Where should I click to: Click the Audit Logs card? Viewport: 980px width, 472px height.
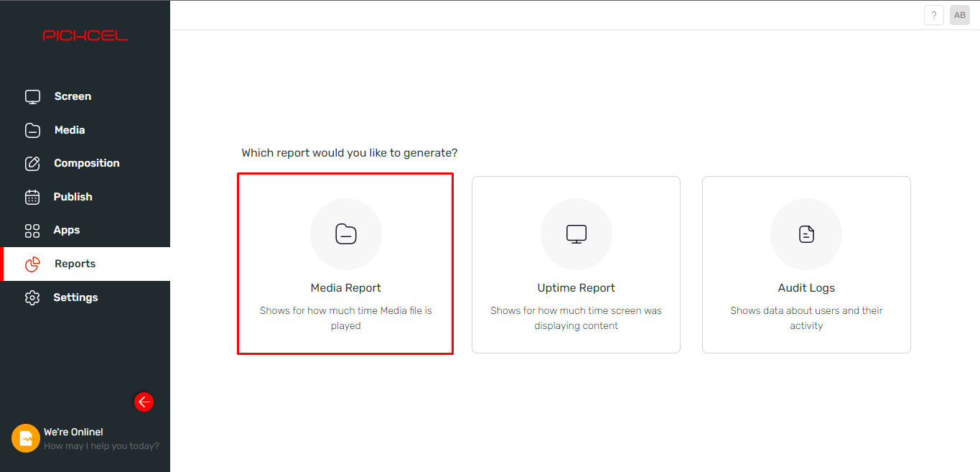806,264
